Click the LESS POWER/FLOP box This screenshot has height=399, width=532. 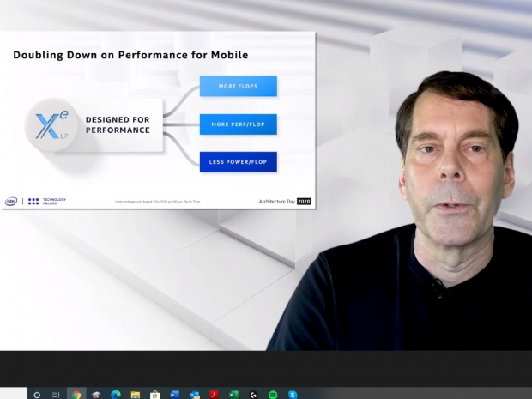239,162
